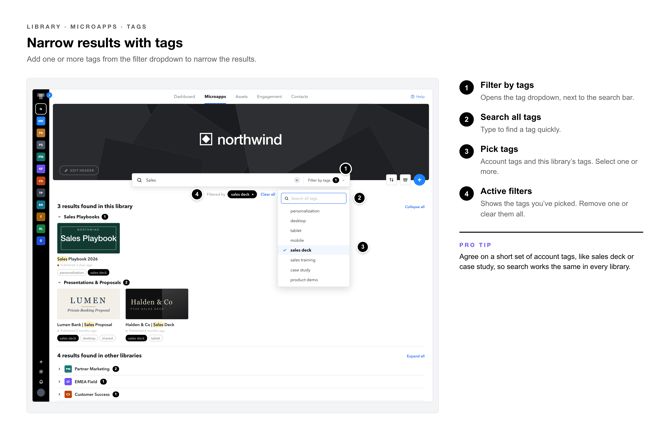This screenshot has height=430, width=670.
Task: Open the purple EMEA Field library icon
Action: tap(68, 382)
